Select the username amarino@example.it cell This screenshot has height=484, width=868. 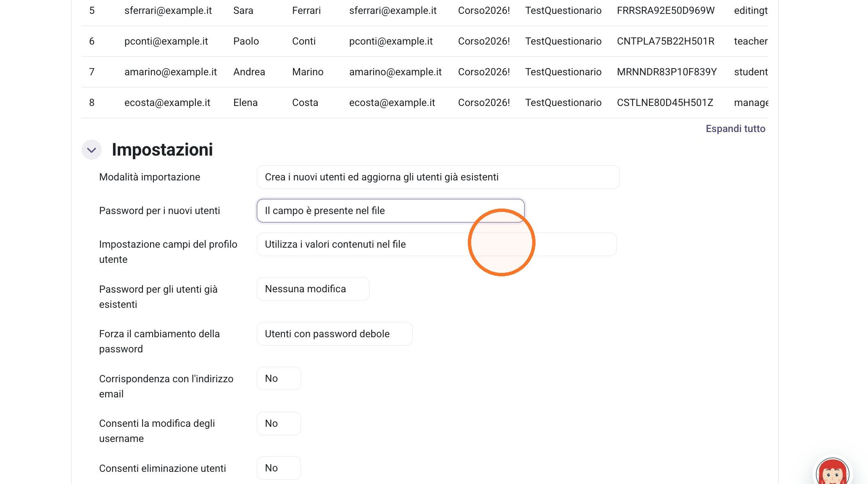tap(171, 72)
